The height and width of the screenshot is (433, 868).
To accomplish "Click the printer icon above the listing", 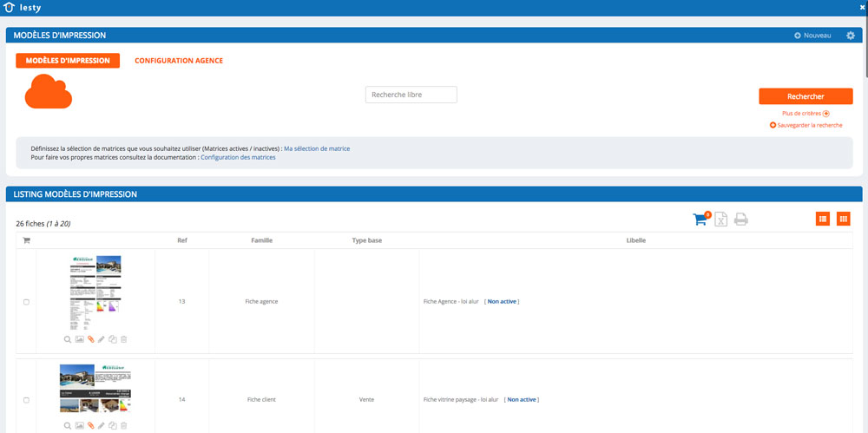I will point(740,220).
